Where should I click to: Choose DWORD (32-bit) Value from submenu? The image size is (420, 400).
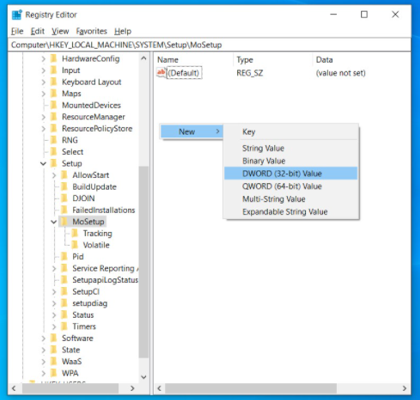tap(291, 174)
